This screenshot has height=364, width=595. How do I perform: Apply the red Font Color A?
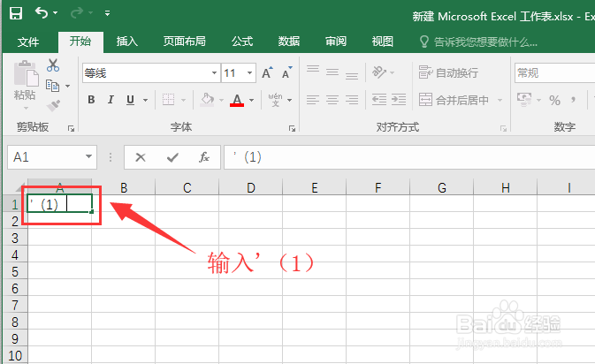[237, 100]
